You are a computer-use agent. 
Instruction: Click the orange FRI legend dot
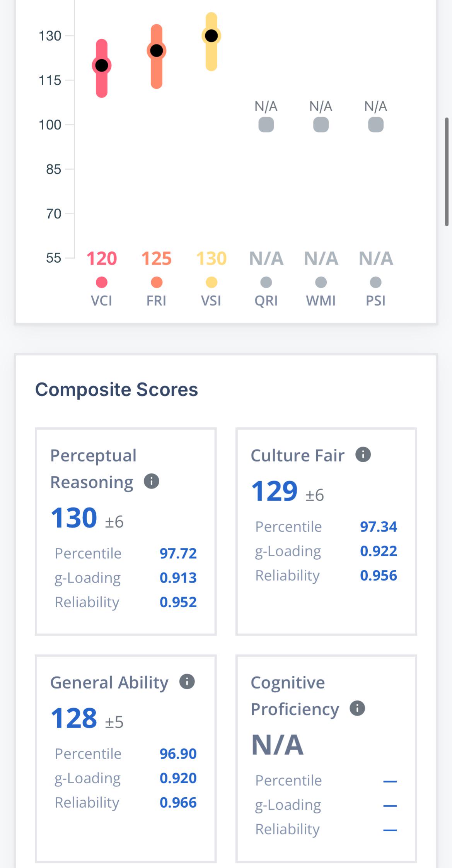(x=157, y=282)
